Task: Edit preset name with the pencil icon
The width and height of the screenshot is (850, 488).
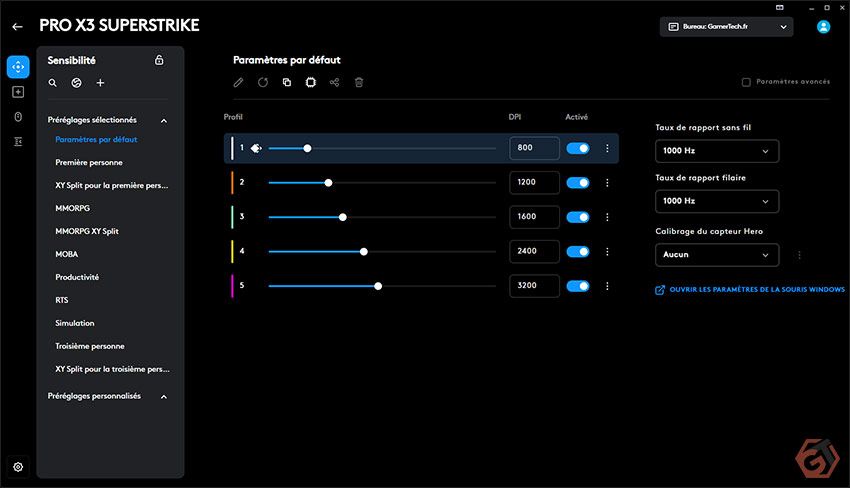Action: point(239,82)
